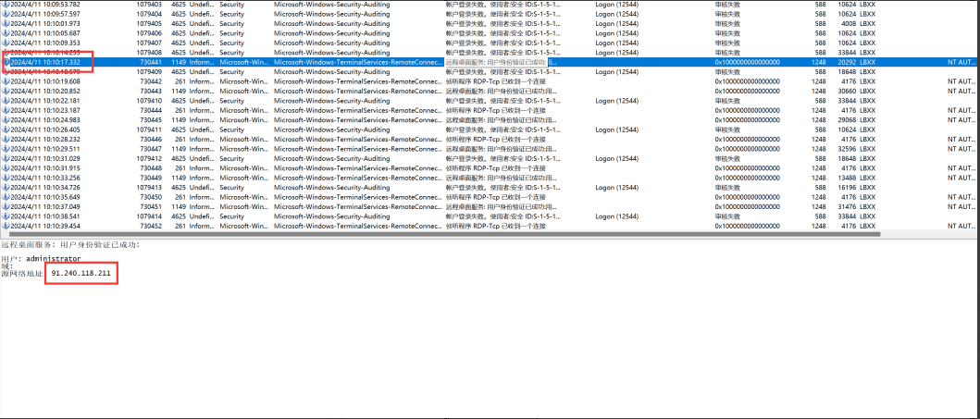Click the horizontal scrollbar under the event list
The height and width of the screenshot is (419, 980).
tap(463, 234)
